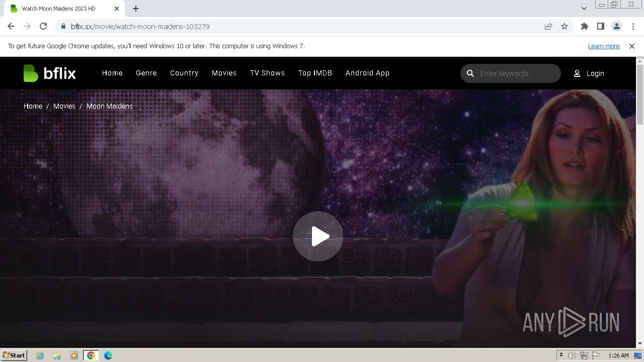The height and width of the screenshot is (362, 644).
Task: Open Chrome three-dot menu
Action: click(633, 26)
